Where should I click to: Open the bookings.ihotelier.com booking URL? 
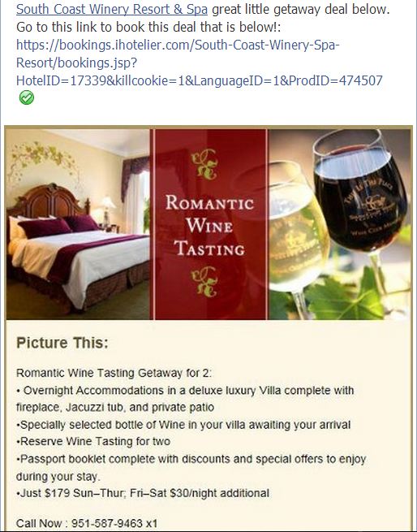200,63
